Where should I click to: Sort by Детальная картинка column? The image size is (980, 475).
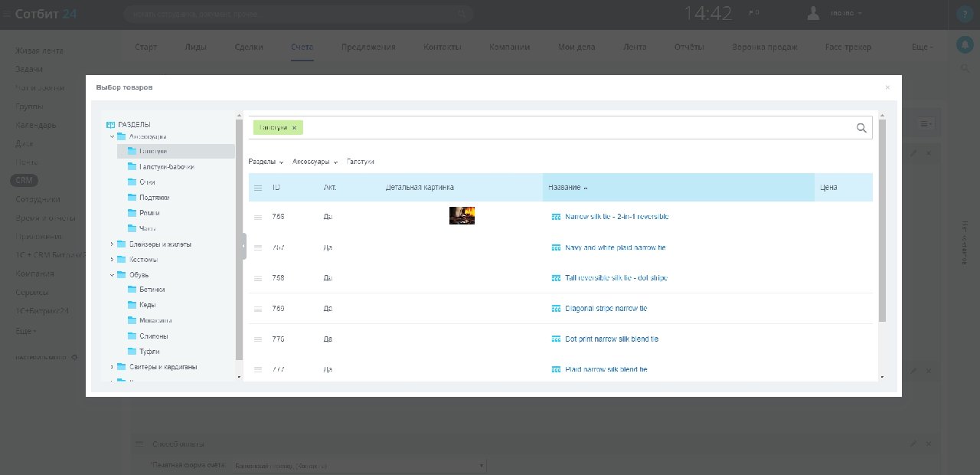click(x=420, y=188)
